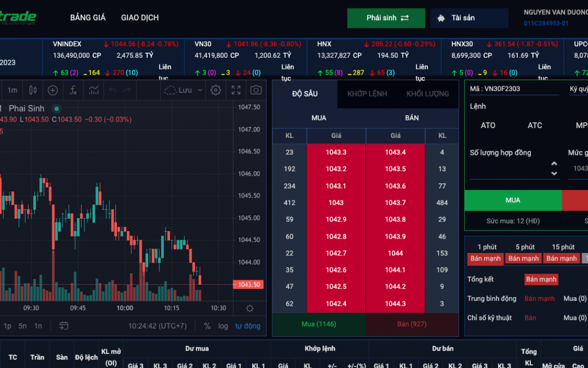
Task: Open the candlestick chart style selector
Action: (x=33, y=90)
